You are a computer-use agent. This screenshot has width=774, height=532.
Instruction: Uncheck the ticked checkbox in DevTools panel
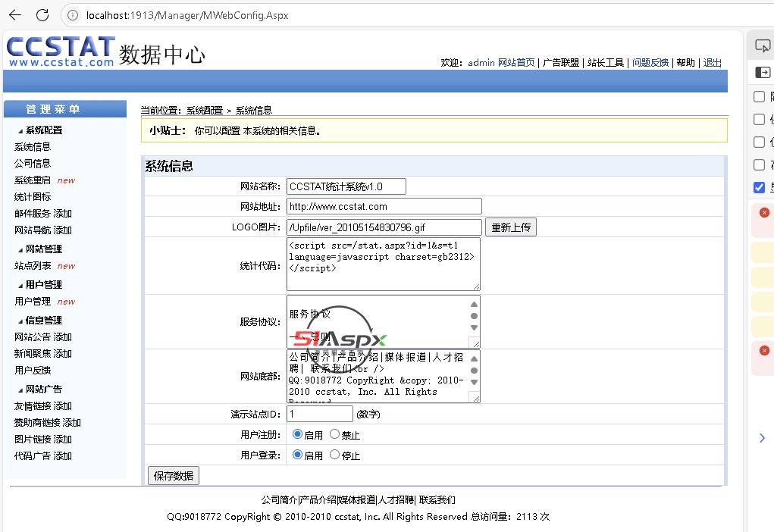click(x=759, y=187)
